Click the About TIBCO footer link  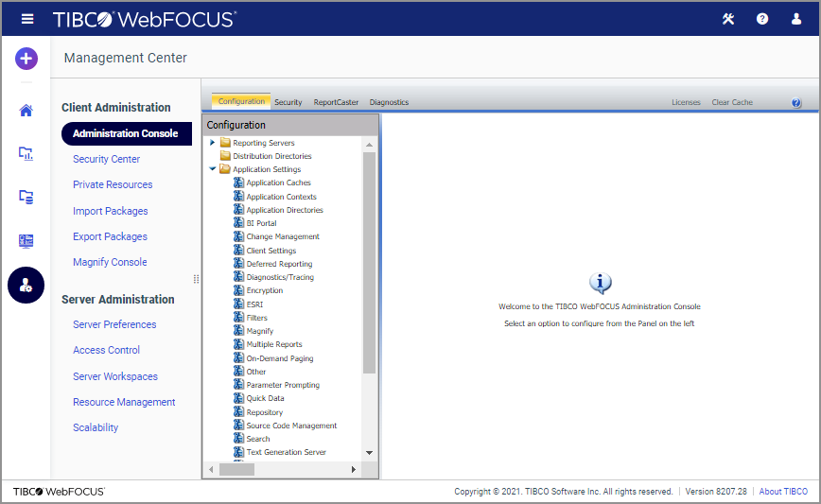pos(783,492)
